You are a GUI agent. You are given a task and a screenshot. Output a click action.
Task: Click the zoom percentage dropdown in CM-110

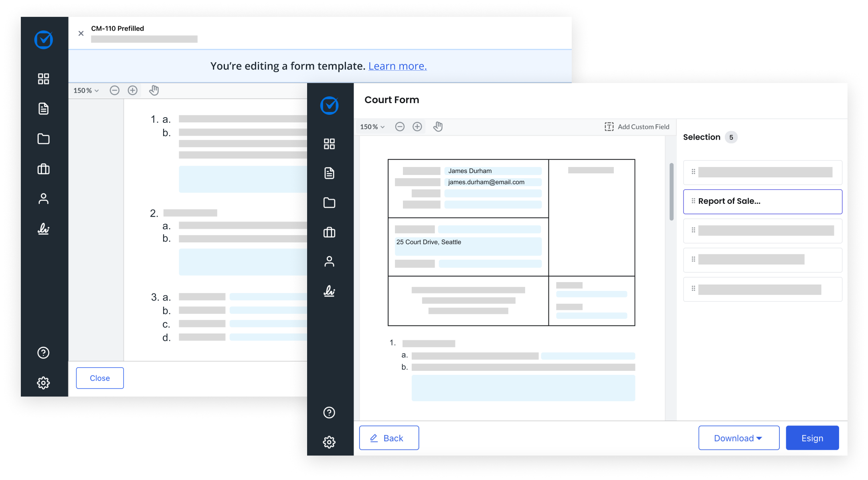click(85, 90)
